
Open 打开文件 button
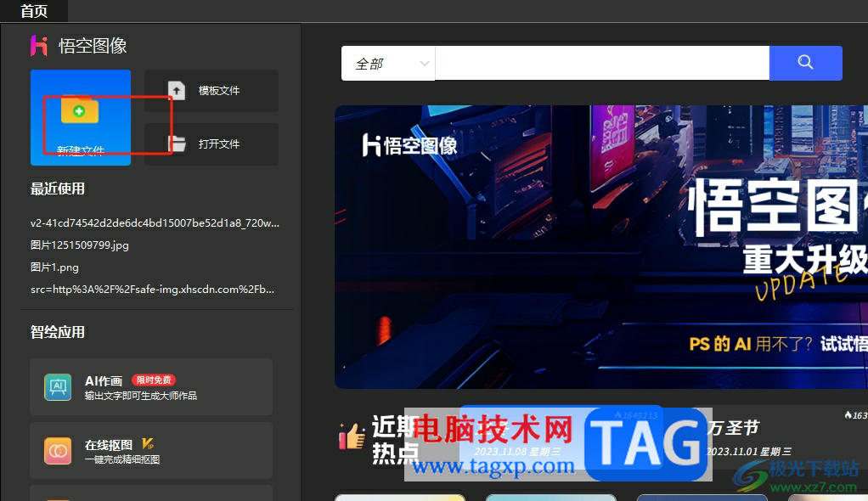click(211, 144)
